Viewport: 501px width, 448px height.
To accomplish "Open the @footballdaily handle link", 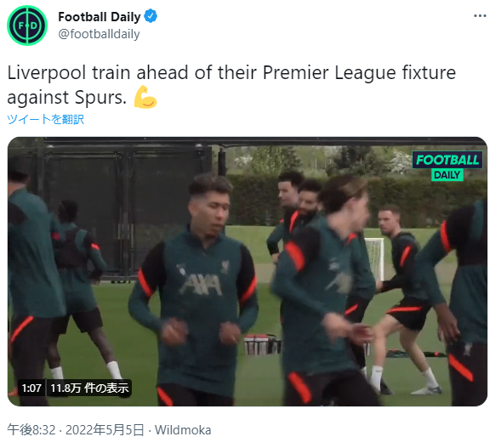I will tap(99, 34).
